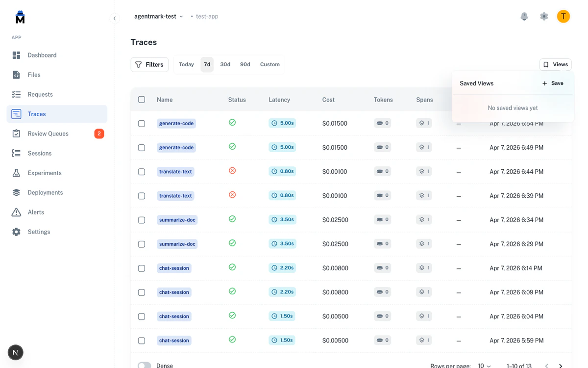The image size is (588, 368).
Task: Go to the next page of traces
Action: point(560,366)
